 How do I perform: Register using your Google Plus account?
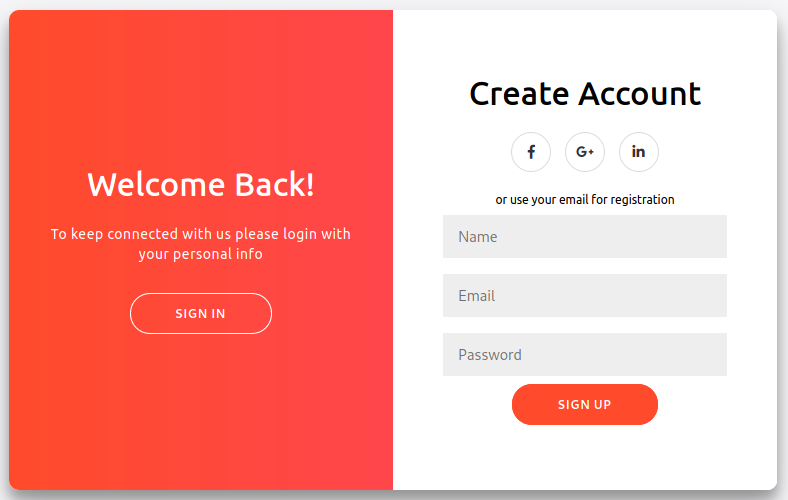(x=585, y=152)
